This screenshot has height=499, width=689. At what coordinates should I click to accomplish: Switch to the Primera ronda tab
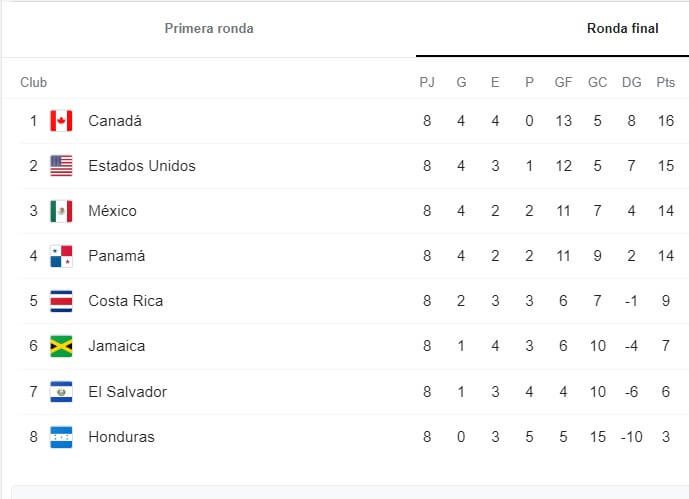(209, 29)
